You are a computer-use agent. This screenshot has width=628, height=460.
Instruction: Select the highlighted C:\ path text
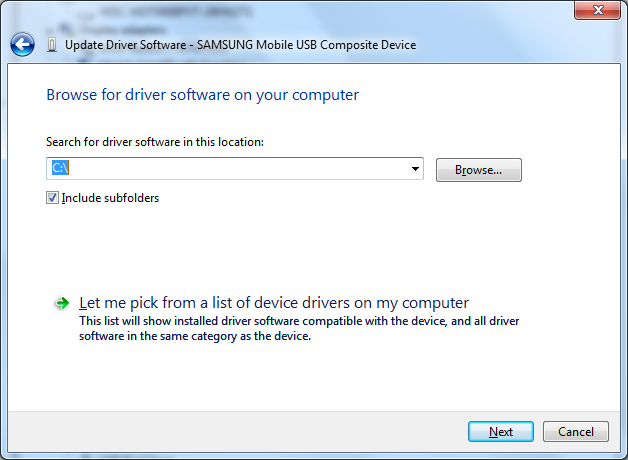[x=59, y=169]
